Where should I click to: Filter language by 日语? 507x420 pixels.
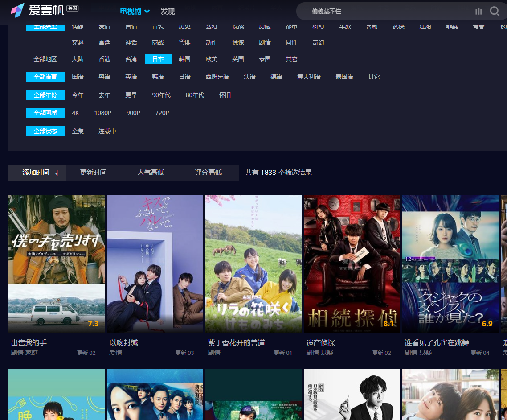[x=184, y=77]
